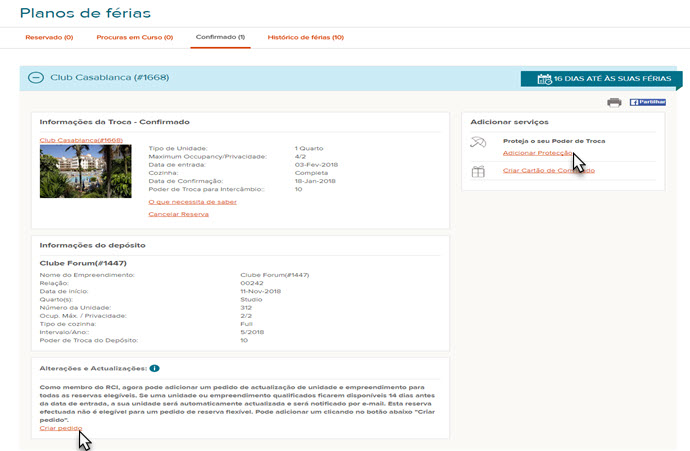The width and height of the screenshot is (690, 451).
Task: Click the '16 DIAS ATÉ ÀS SUAS FÉRIAS' banner
Action: tap(602, 79)
